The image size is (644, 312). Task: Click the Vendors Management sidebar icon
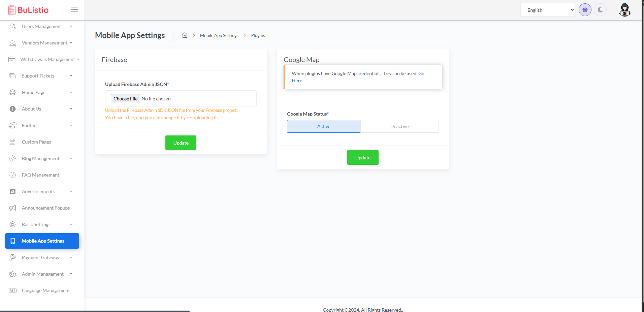click(12, 43)
